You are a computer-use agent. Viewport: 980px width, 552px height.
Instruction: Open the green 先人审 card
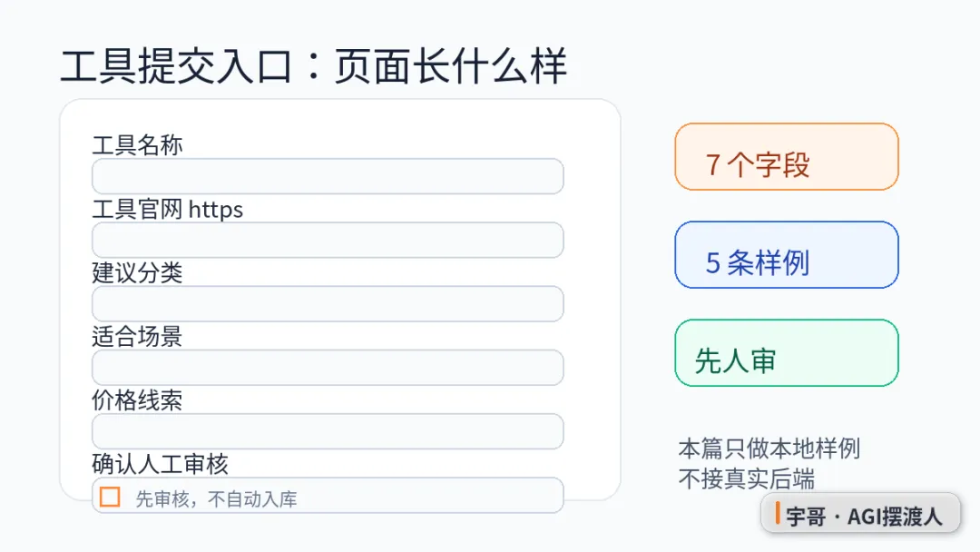(x=786, y=353)
